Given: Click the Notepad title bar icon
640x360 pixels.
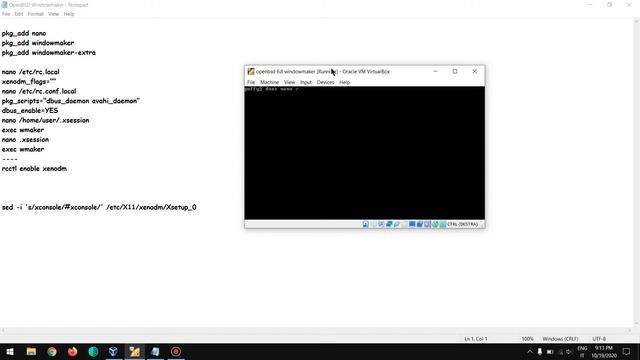Looking at the screenshot, I should tap(4, 5).
